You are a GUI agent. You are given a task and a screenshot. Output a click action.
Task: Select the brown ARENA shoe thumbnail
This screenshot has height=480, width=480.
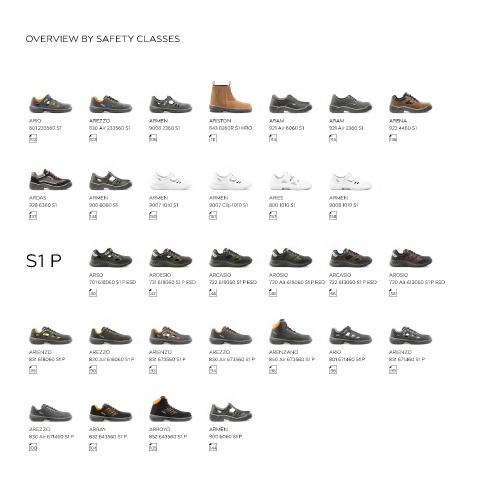[x=410, y=103]
